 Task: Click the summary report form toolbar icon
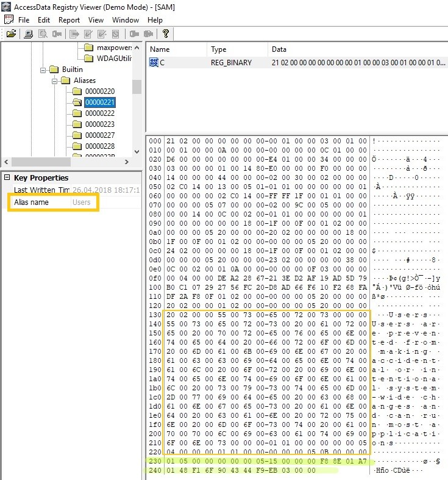coord(116,34)
